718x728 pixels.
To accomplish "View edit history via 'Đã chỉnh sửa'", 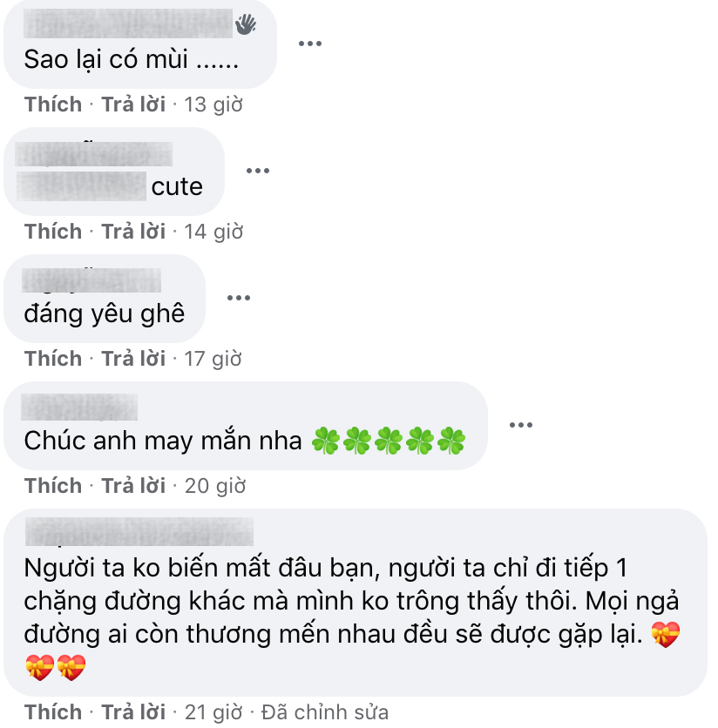I will [x=324, y=712].
